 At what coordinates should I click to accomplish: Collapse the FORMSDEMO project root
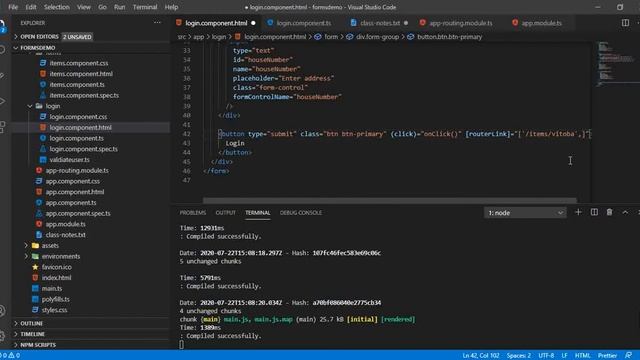38,48
